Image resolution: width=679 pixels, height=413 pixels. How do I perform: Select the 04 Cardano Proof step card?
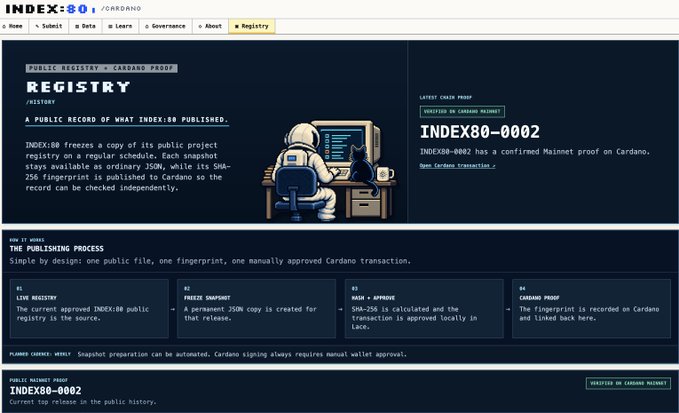pyautogui.click(x=592, y=309)
